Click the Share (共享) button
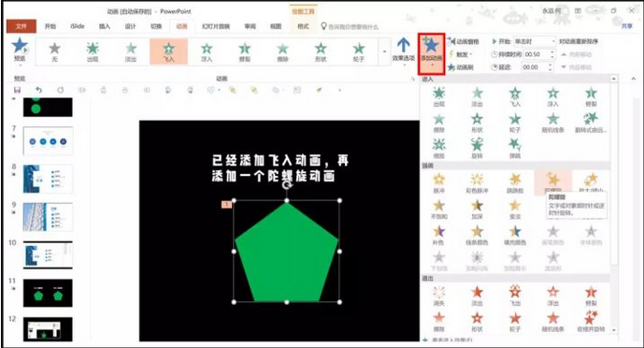The height and width of the screenshot is (348, 644). coord(626,26)
